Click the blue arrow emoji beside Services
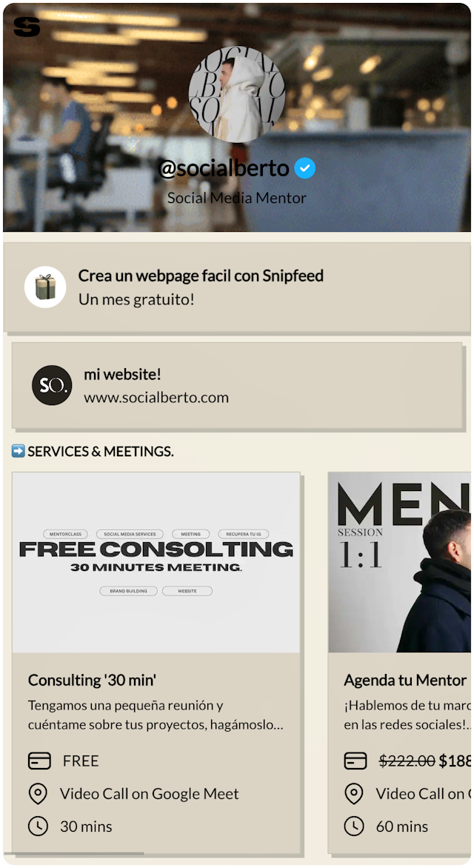The width and height of the screenshot is (474, 868). [19, 451]
